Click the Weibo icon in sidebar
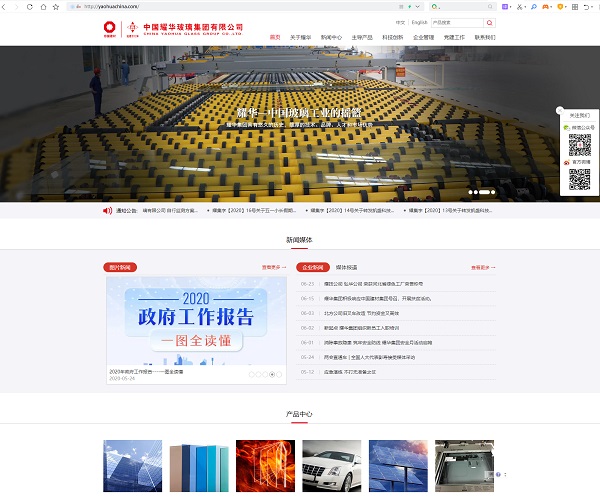The width and height of the screenshot is (600, 499). pyautogui.click(x=566, y=160)
